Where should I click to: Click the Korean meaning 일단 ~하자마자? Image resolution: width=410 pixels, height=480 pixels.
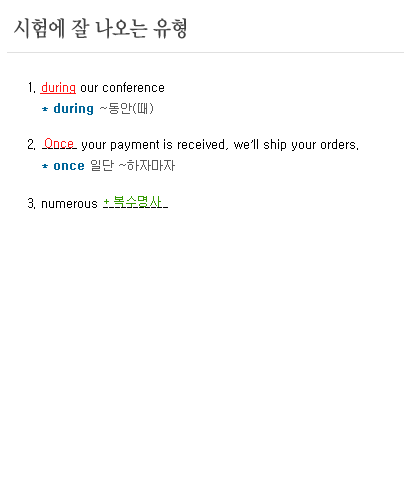point(132,166)
